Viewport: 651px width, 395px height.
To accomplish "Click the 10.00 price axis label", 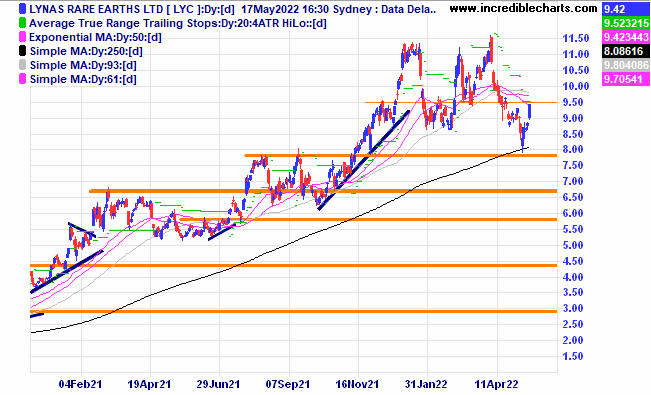I will (x=575, y=86).
